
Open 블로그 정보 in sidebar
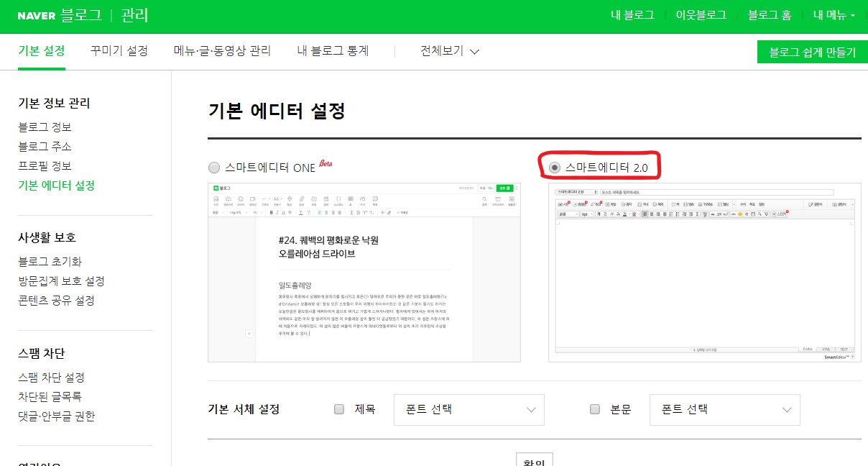45,127
